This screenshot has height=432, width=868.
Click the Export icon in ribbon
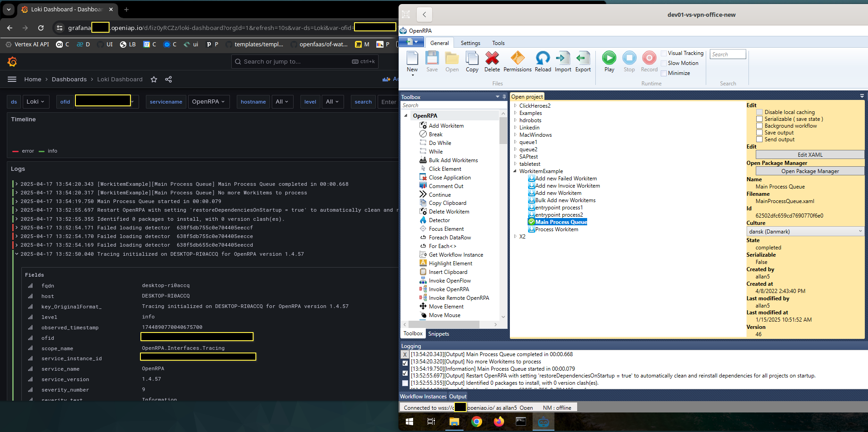583,58
